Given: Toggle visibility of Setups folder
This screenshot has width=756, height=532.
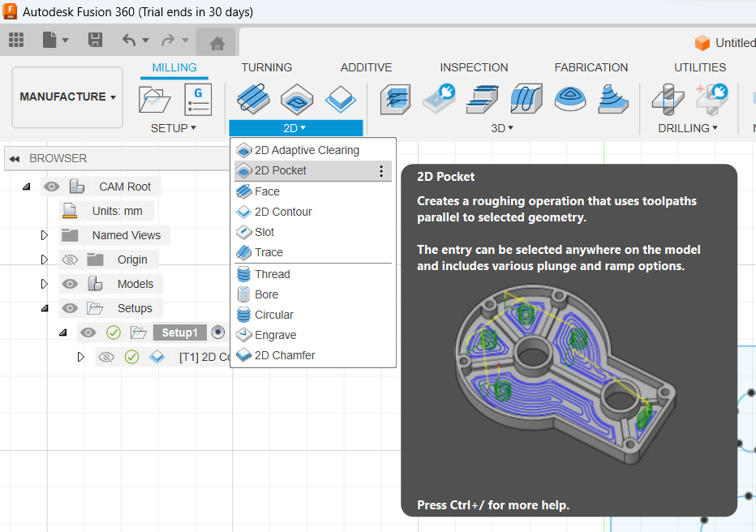Looking at the screenshot, I should (x=70, y=308).
